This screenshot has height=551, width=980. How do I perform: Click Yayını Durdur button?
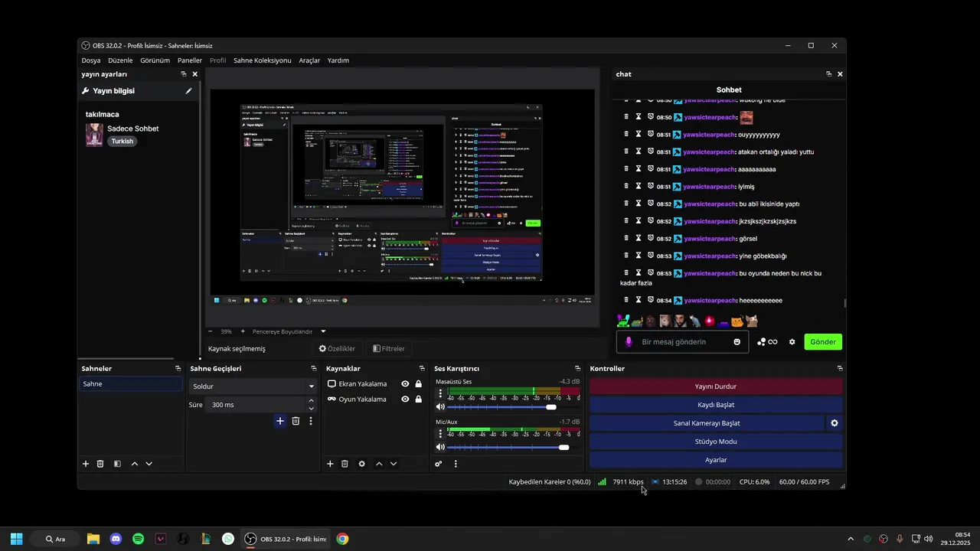coord(716,386)
